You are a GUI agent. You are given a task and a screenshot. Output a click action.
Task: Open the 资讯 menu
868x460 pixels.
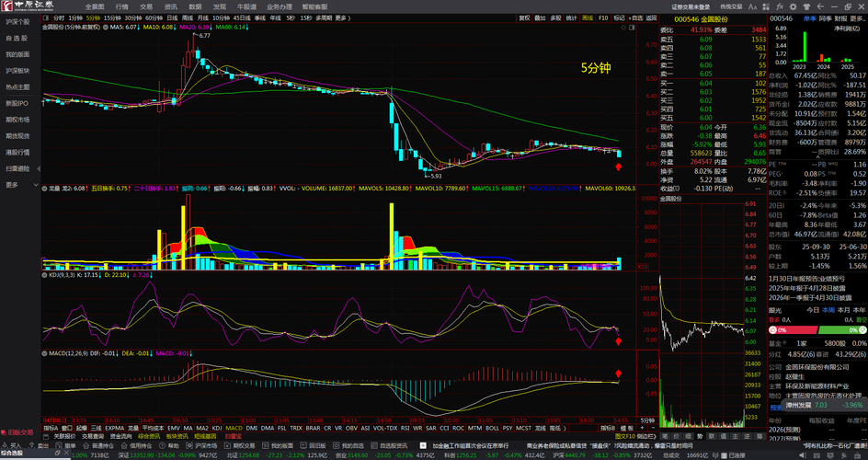(x=170, y=6)
